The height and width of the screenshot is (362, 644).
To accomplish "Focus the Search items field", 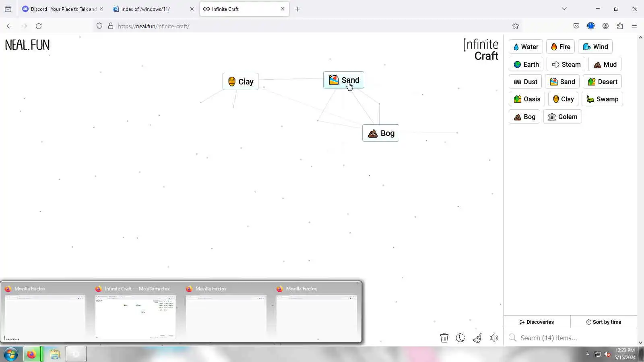I will pyautogui.click(x=570, y=338).
